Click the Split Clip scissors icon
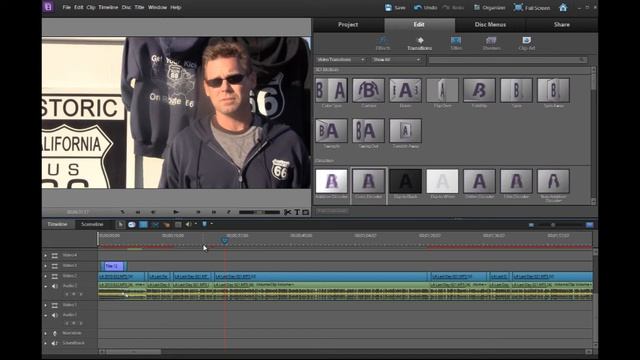 pyautogui.click(x=288, y=212)
